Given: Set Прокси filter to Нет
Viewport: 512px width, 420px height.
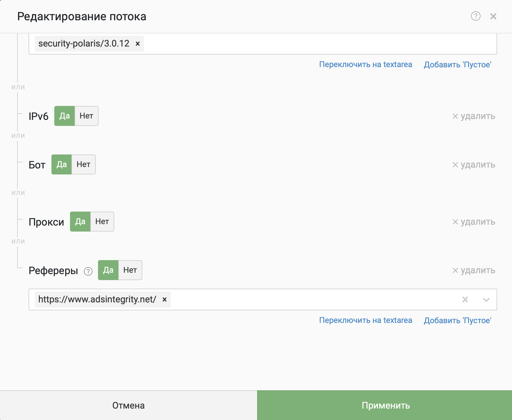Looking at the screenshot, I should (102, 222).
